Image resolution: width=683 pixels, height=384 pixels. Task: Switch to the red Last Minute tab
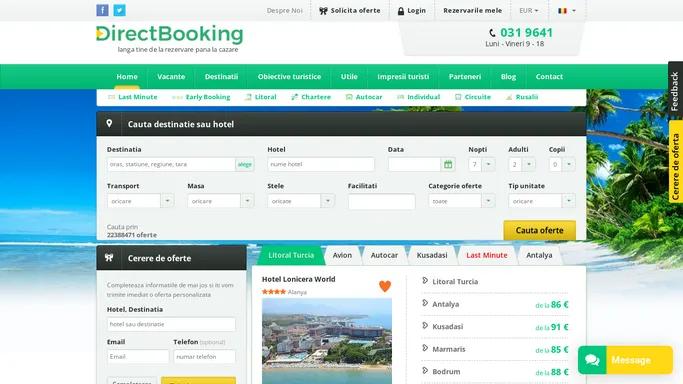tap(487, 255)
